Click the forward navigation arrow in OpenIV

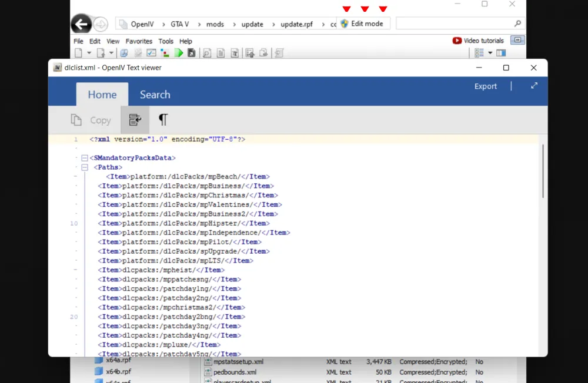pos(101,24)
